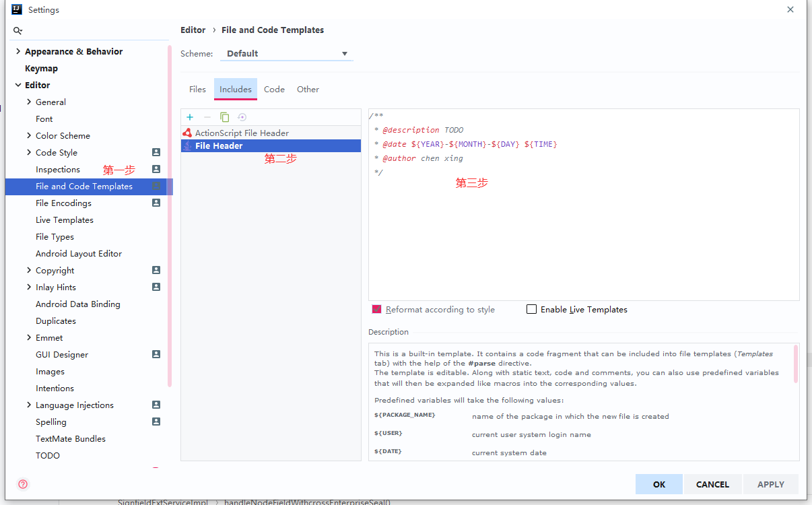Click the project-level icon beside Spelling

[156, 422]
